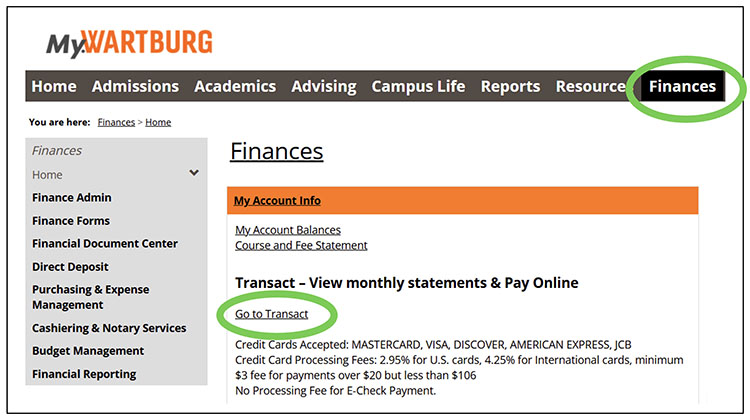750x420 pixels.
Task: Open Finance Forms sidebar item
Action: (71, 221)
